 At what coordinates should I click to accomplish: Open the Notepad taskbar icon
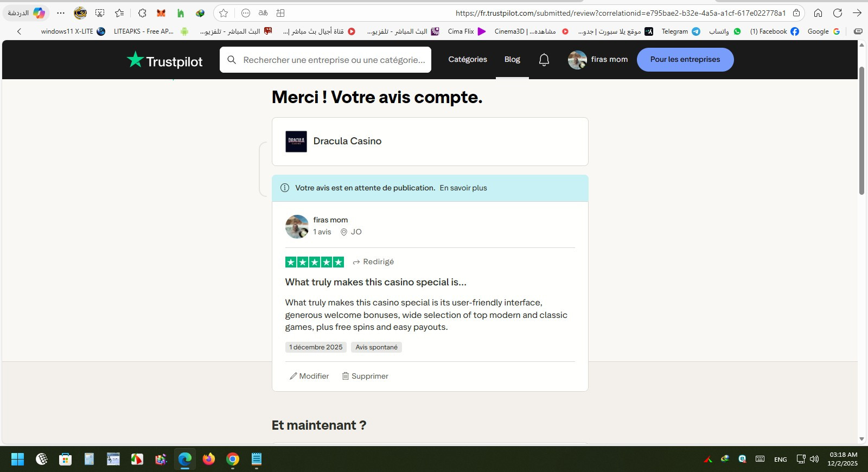coord(257,459)
